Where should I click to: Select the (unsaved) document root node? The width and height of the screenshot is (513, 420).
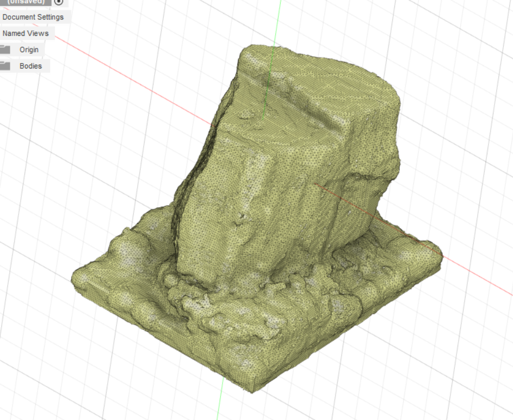26,2
